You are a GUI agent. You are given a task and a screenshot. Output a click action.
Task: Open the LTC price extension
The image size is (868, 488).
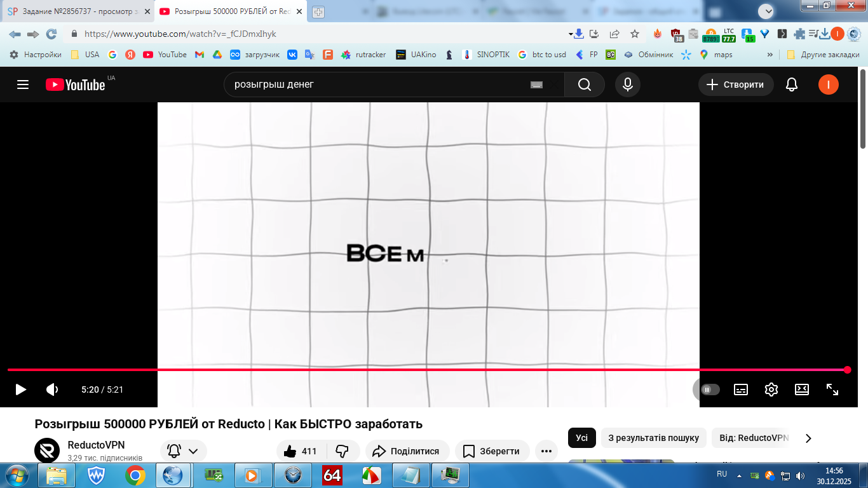pos(729,34)
